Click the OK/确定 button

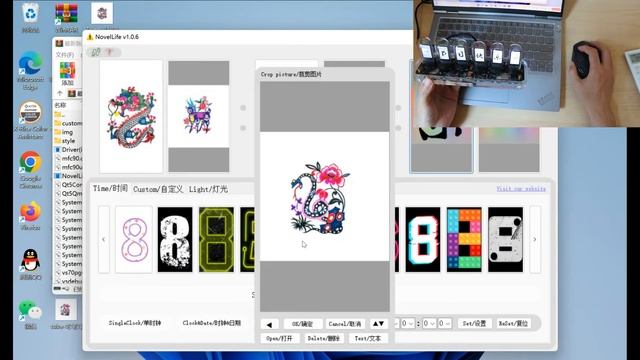[302, 324]
